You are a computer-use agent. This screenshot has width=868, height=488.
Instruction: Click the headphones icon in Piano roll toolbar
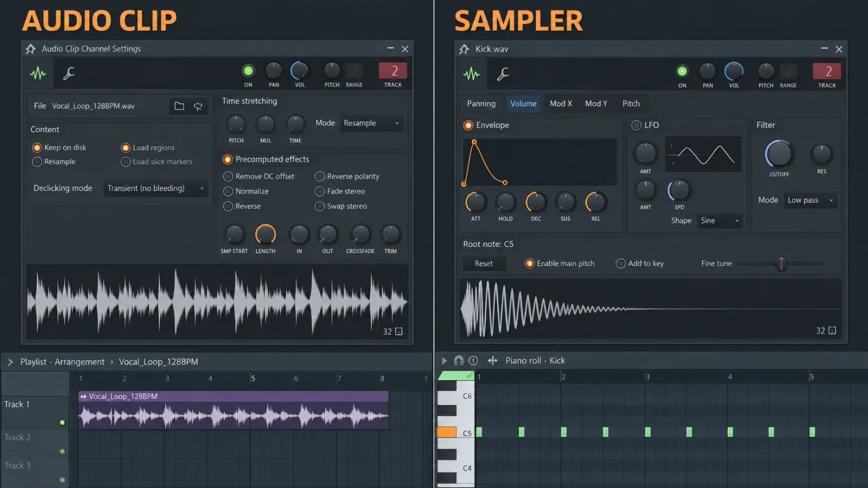pyautogui.click(x=459, y=360)
